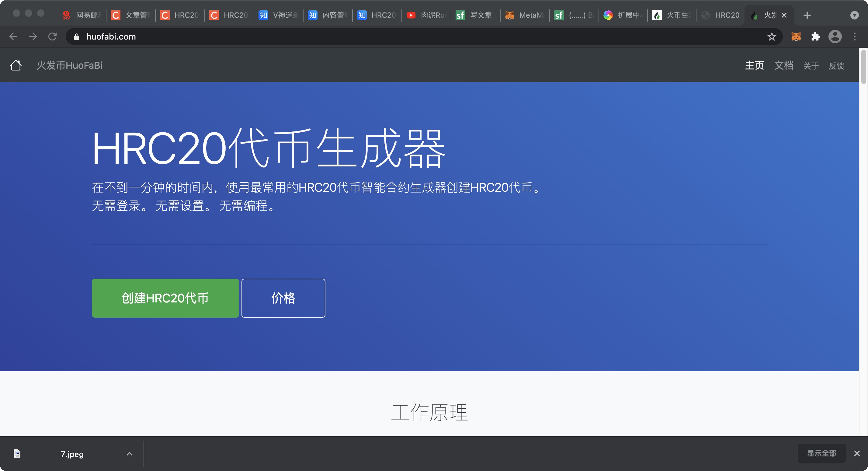Bookmark this page with the star icon
This screenshot has height=471, width=868.
pyautogui.click(x=772, y=37)
